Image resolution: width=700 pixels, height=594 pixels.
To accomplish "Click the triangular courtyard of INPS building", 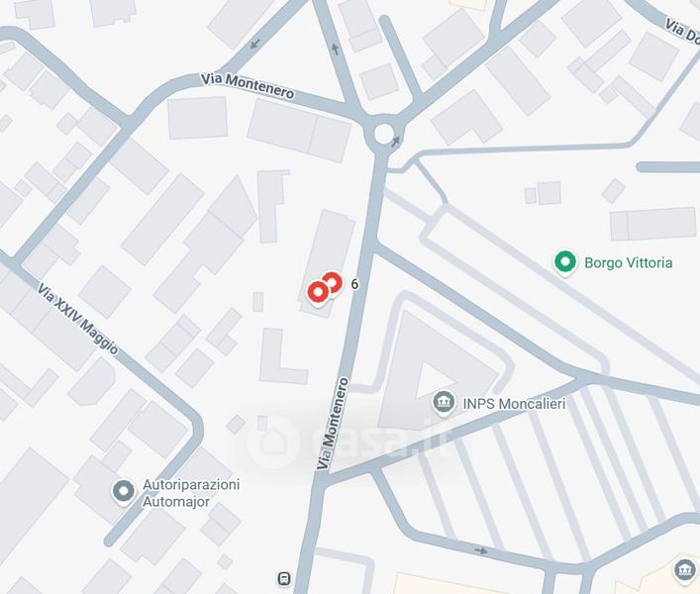I will coord(432,380).
